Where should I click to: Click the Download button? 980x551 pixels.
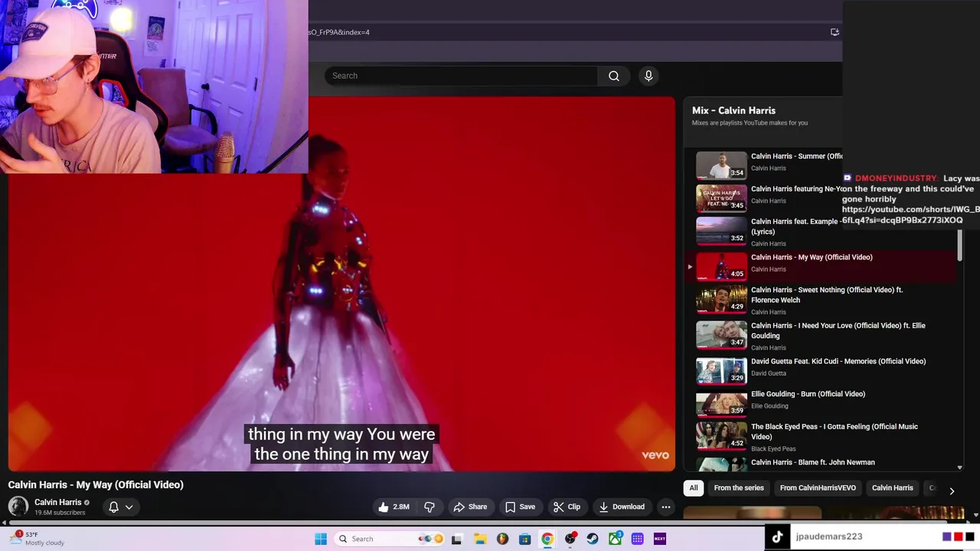click(x=622, y=507)
